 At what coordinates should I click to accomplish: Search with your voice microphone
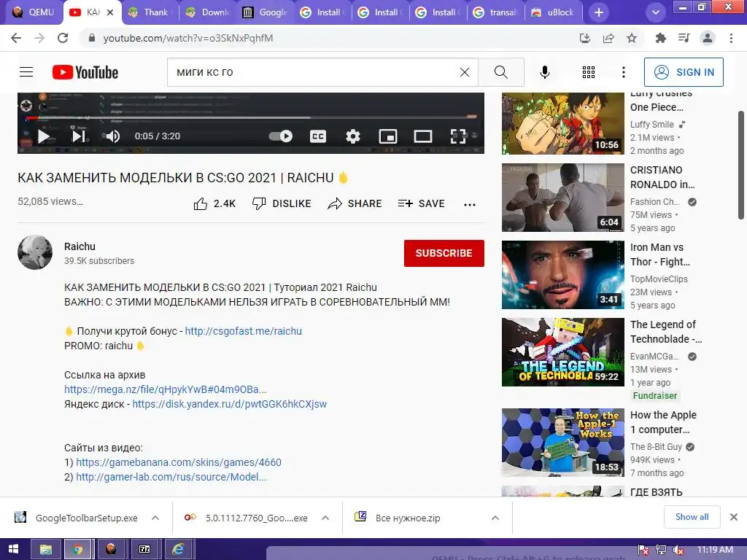[x=544, y=72]
